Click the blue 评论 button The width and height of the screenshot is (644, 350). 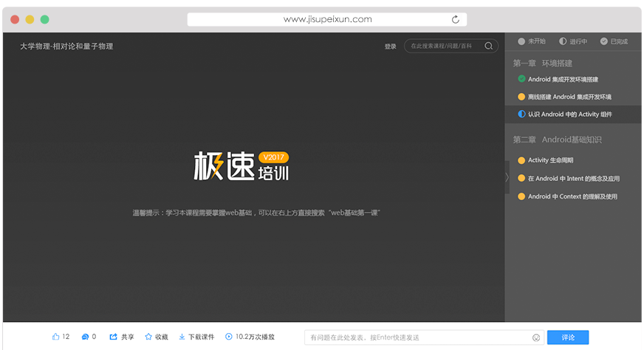pyautogui.click(x=568, y=337)
